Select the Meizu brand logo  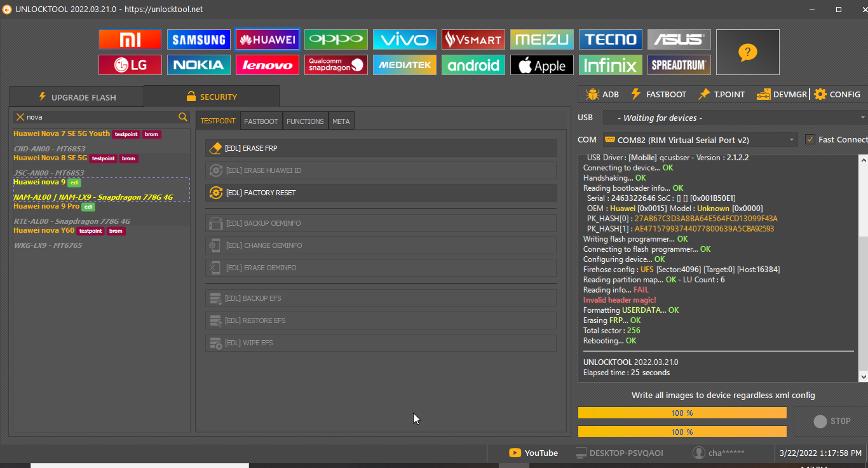[x=542, y=39]
